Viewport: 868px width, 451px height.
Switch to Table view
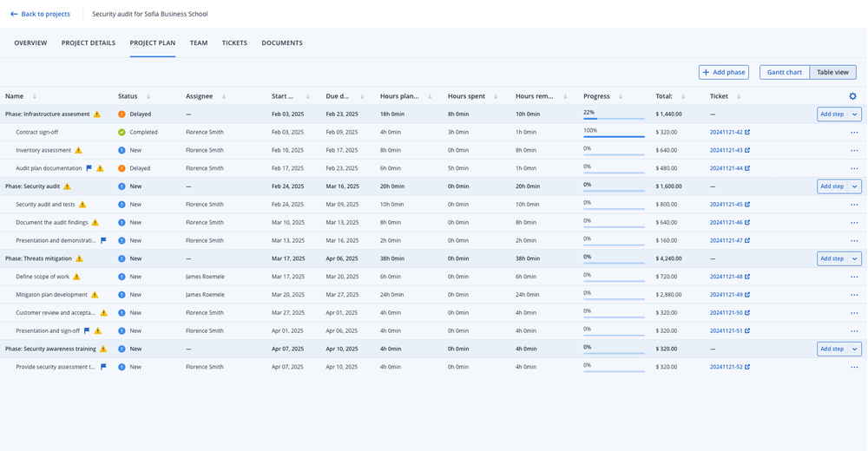pos(832,72)
